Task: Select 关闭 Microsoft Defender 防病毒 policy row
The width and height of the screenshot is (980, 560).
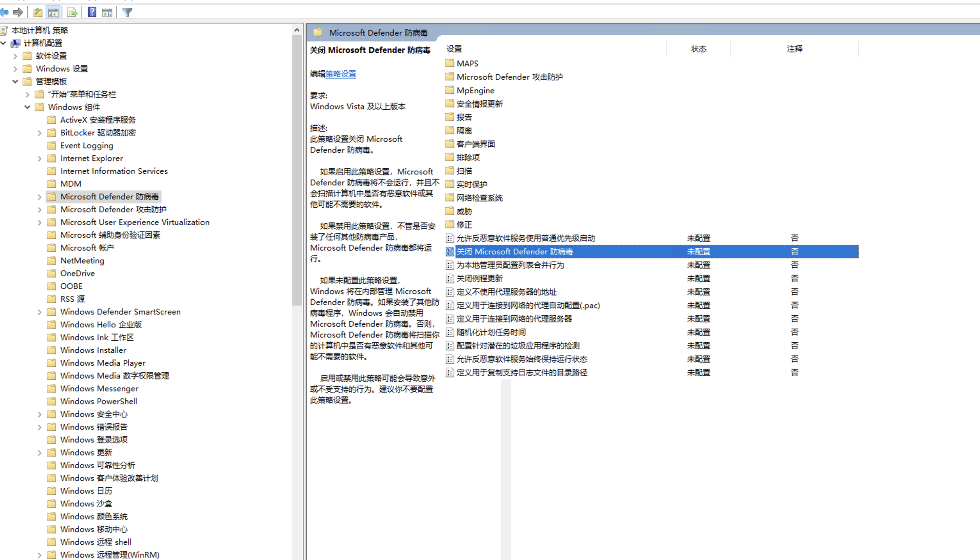Action: pos(652,252)
